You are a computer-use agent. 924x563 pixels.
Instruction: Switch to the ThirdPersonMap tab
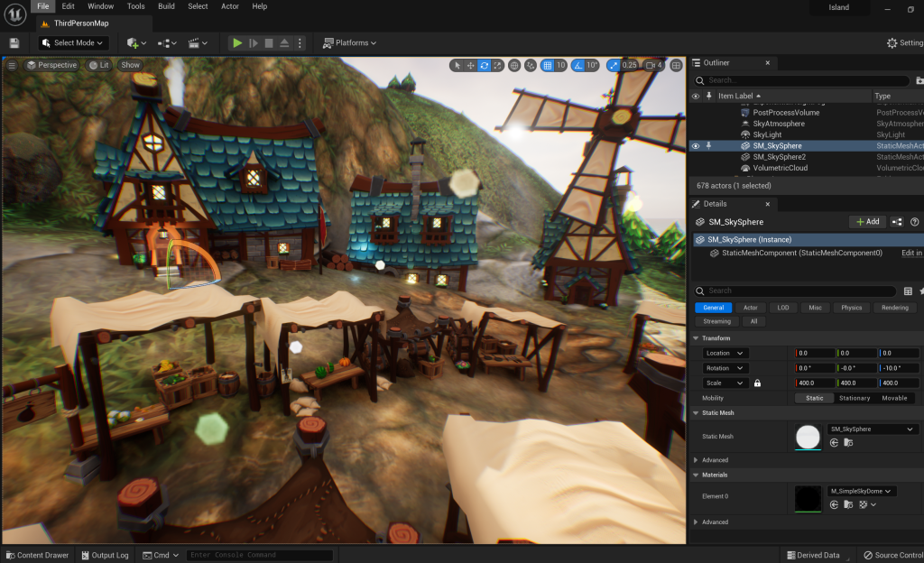pos(94,23)
